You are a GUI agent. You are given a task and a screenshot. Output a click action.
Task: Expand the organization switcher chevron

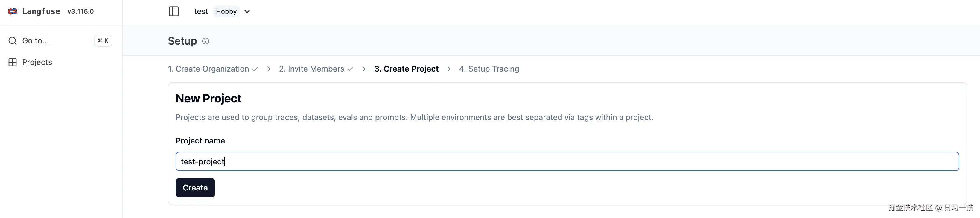247,11
